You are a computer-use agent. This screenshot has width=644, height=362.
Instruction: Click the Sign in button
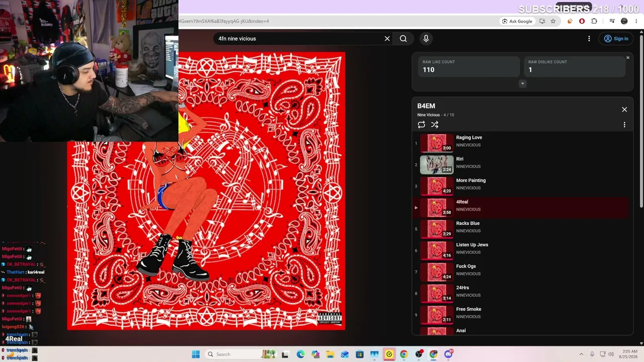tap(616, 39)
